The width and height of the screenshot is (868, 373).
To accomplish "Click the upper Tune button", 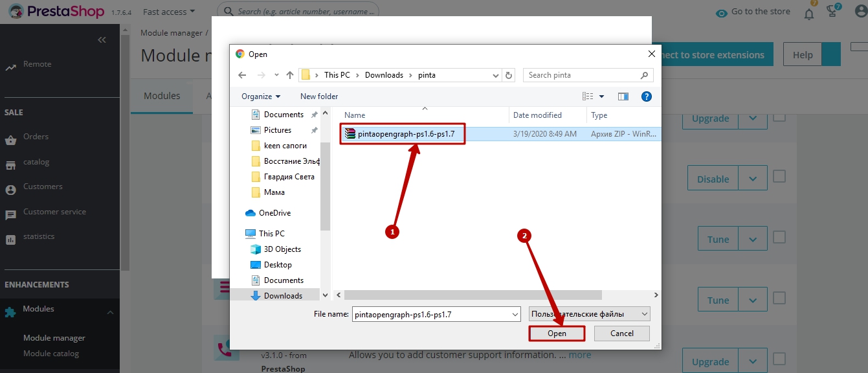I will [x=718, y=239].
